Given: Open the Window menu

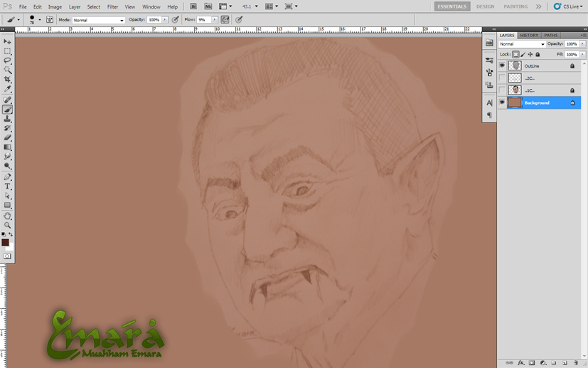Looking at the screenshot, I should [151, 6].
